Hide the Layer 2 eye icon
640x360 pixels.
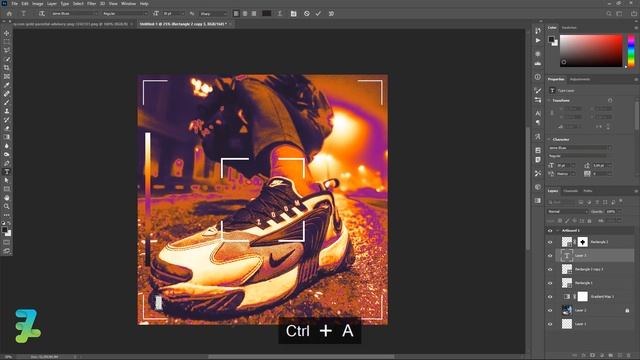click(x=550, y=310)
